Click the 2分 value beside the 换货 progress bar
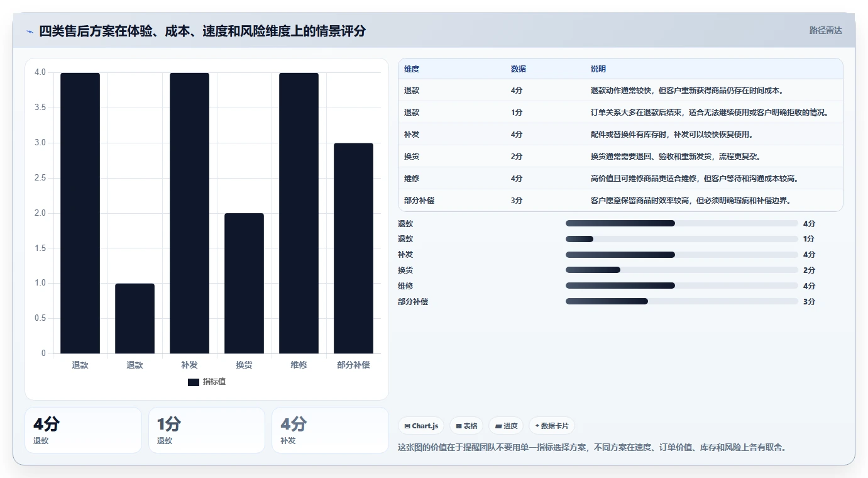 [809, 270]
